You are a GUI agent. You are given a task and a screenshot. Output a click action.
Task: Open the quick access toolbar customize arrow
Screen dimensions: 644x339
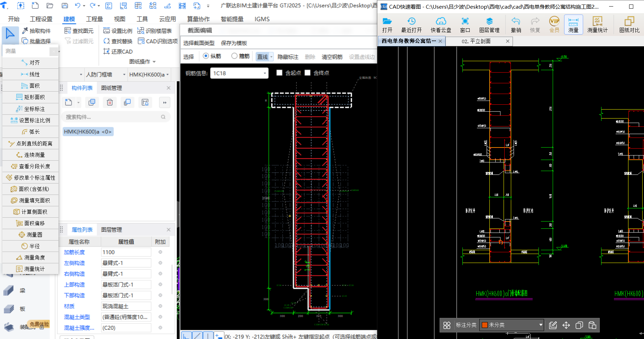tap(208, 6)
